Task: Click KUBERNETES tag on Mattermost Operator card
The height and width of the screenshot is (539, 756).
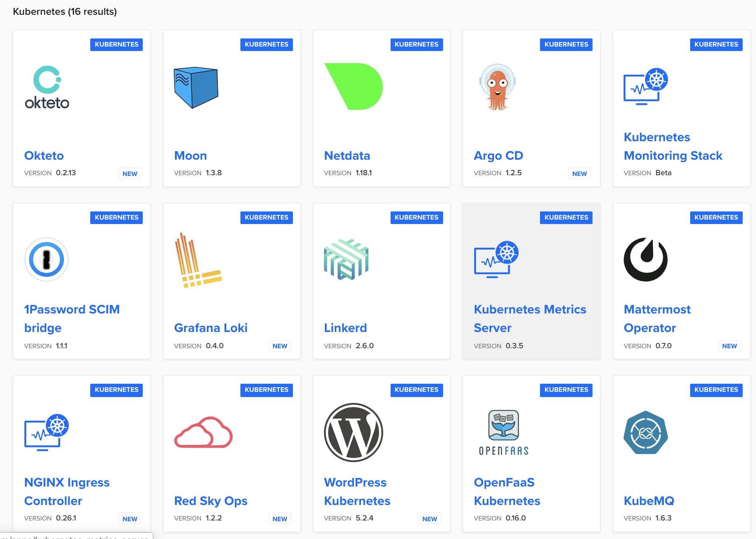Action: pos(716,217)
